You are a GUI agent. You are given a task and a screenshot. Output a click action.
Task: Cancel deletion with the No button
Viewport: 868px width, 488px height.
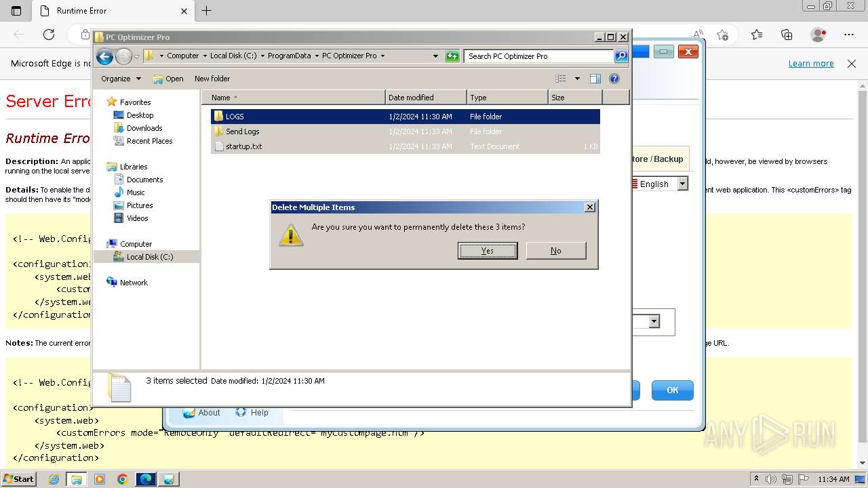556,251
